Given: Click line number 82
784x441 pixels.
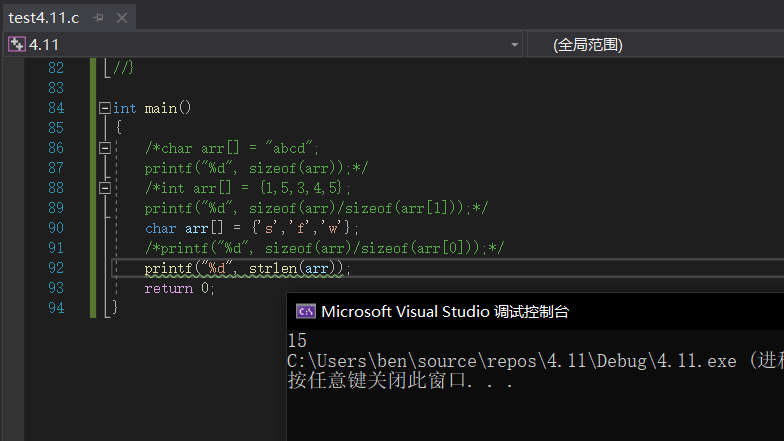Looking at the screenshot, I should coord(56,68).
